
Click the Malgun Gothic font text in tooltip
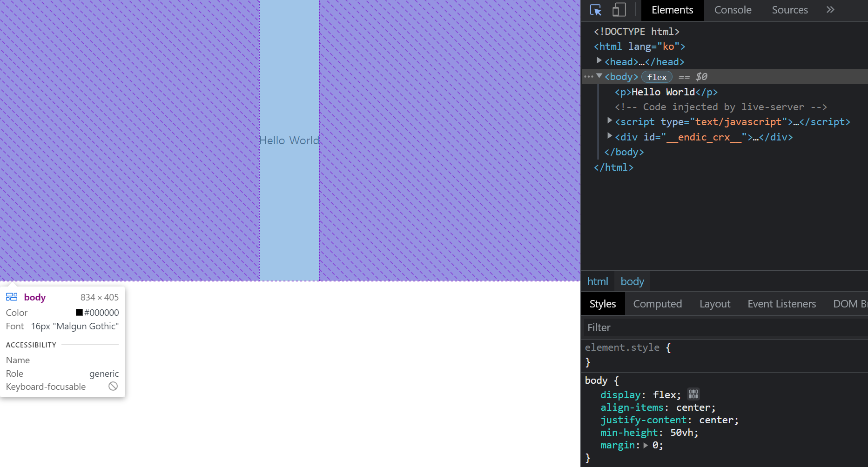coord(75,327)
